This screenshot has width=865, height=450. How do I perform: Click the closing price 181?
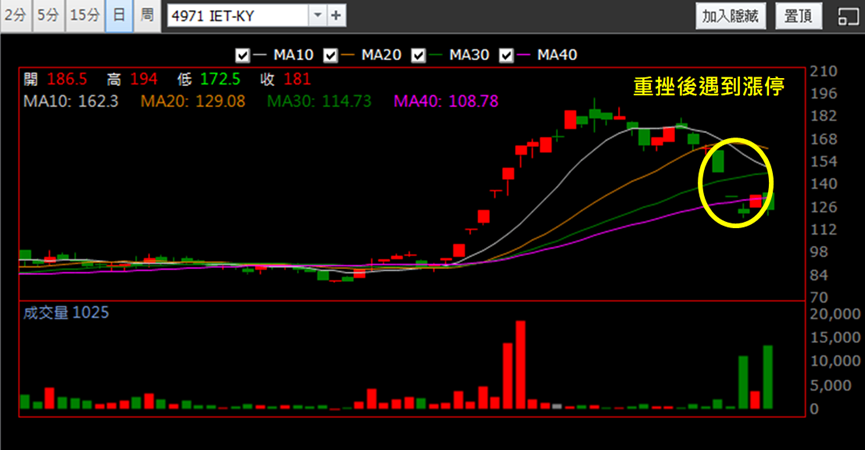[x=297, y=79]
